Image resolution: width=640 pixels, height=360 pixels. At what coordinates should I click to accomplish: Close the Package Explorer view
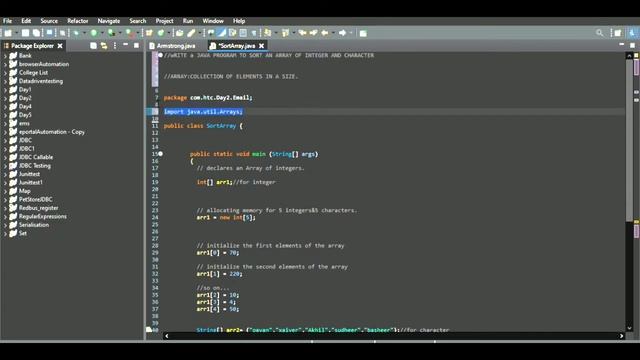point(60,46)
